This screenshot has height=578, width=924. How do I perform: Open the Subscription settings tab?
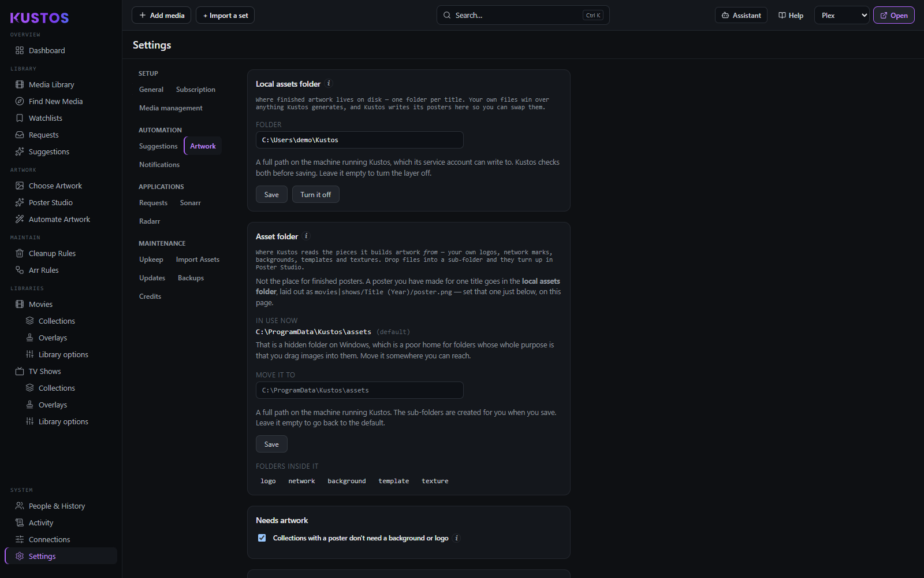click(196, 90)
